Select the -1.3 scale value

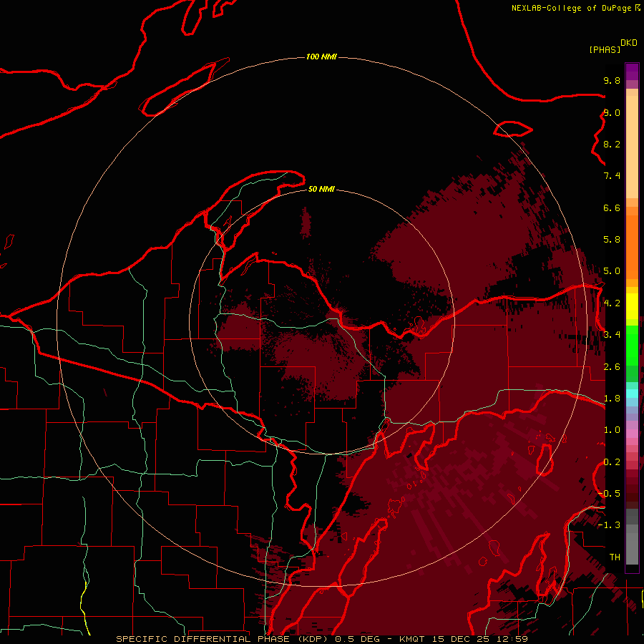click(x=609, y=525)
